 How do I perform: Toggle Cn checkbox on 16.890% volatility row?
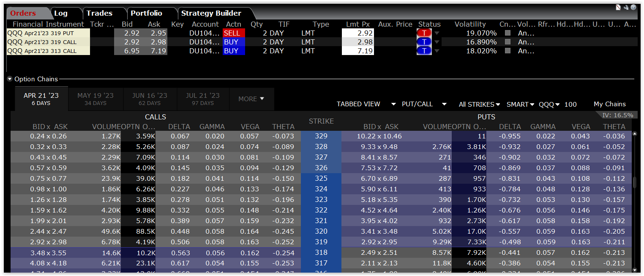(508, 42)
